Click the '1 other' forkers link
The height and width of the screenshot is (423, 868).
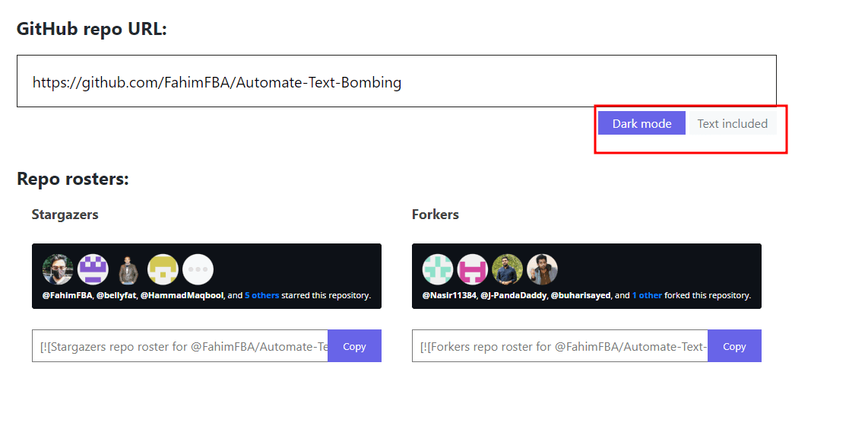(647, 295)
